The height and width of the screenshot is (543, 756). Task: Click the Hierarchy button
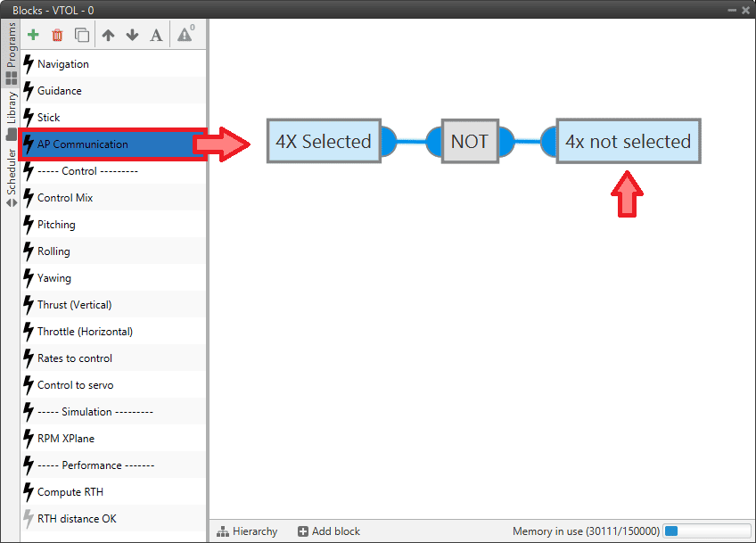[247, 531]
